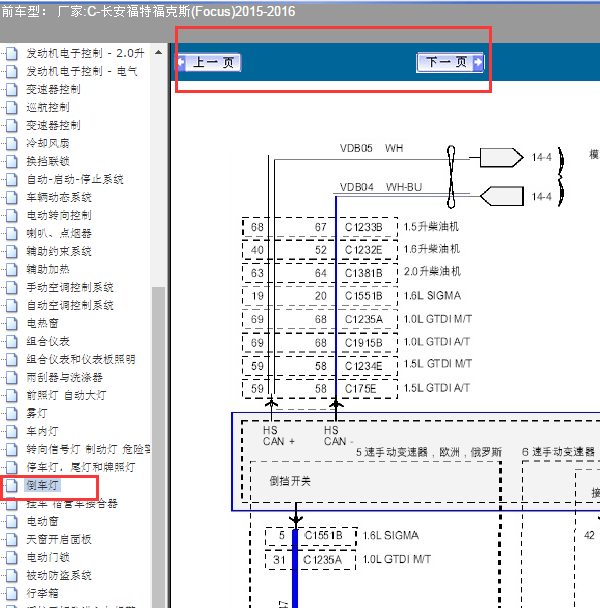Viewport: 600px width, 608px height.
Task: Click the lower 14-4 reference arrow on VDB04 line
Action: [501, 197]
